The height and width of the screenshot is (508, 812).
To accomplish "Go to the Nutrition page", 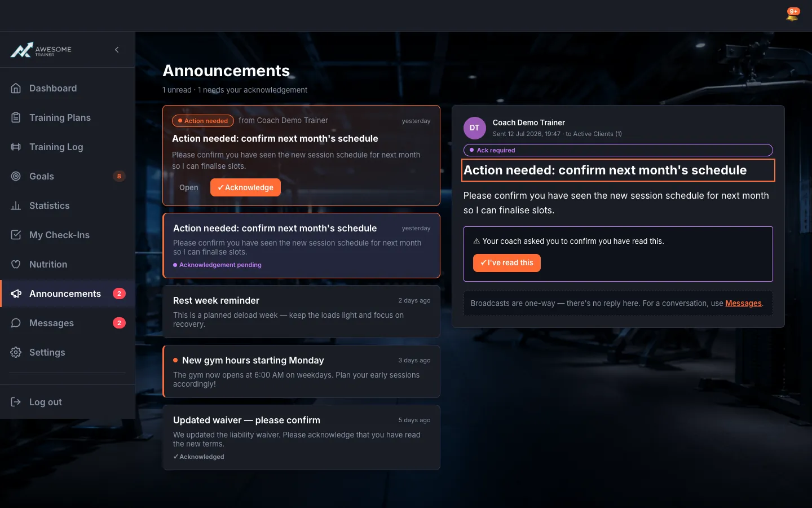I will point(68,264).
